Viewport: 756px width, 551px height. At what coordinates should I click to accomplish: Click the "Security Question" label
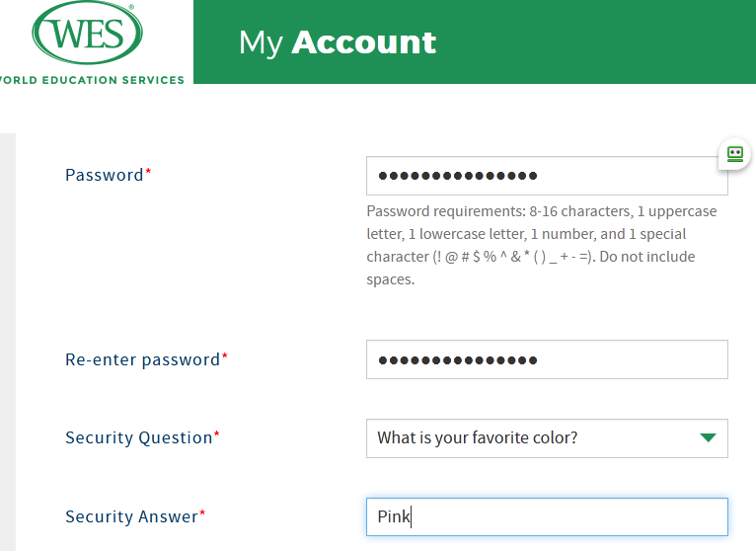coord(138,437)
